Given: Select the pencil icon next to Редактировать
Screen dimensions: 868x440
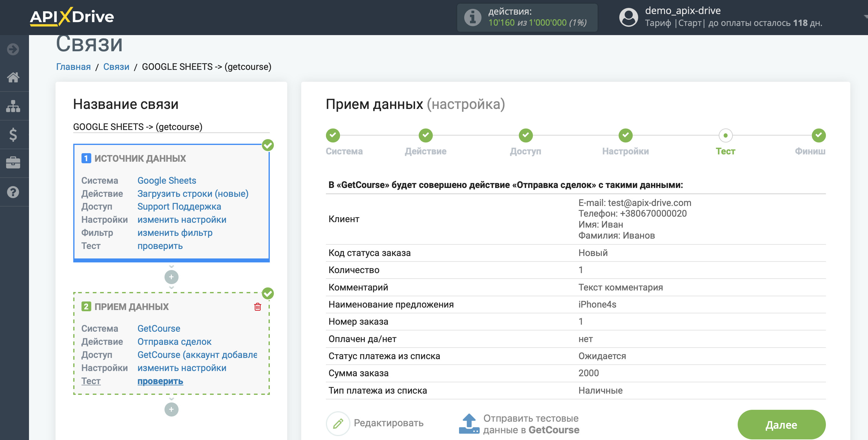Looking at the screenshot, I should coord(338,424).
